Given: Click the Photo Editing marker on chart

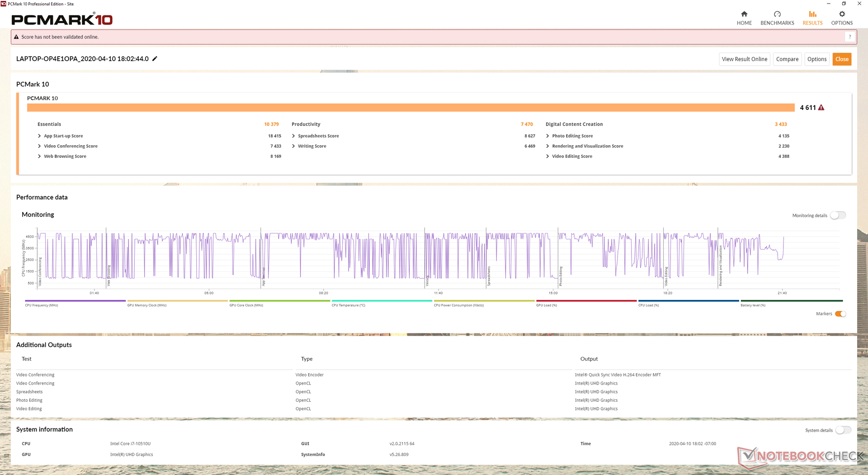Looking at the screenshot, I should (561, 276).
